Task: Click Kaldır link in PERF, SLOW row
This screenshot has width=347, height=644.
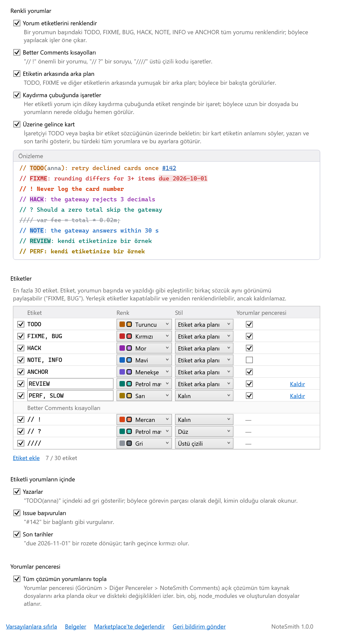Action: pos(297,396)
